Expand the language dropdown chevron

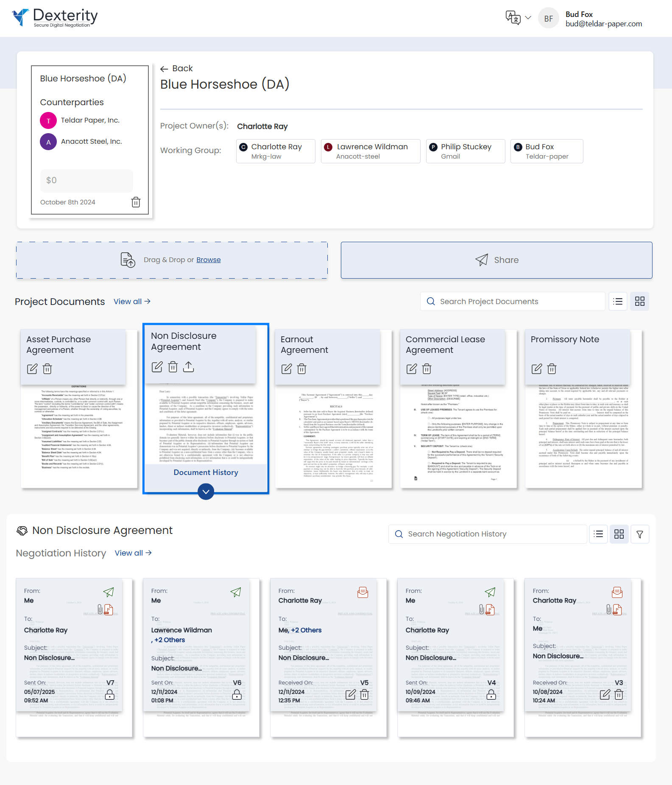pos(528,18)
